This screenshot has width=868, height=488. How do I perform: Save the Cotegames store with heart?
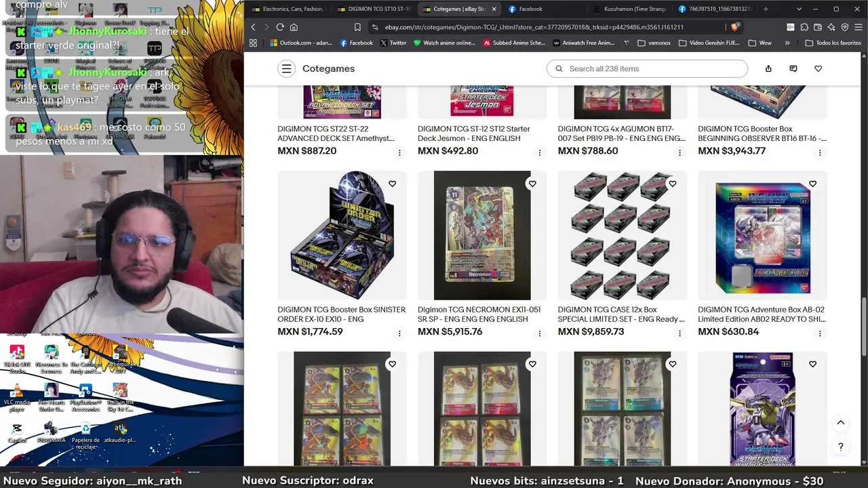(818, 68)
